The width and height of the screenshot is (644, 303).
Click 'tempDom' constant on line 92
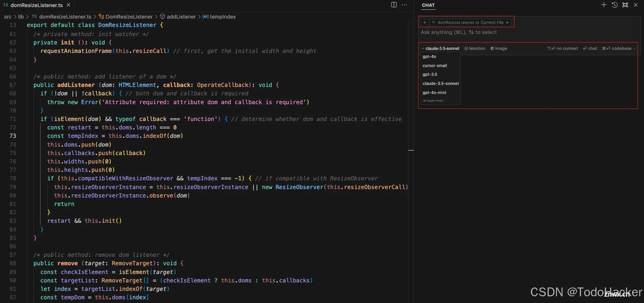[73, 297]
